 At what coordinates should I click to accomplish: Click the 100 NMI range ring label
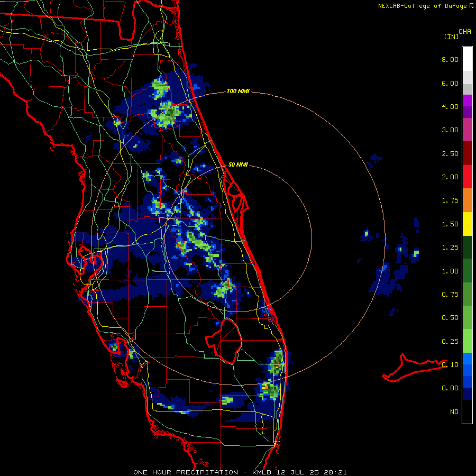click(238, 91)
